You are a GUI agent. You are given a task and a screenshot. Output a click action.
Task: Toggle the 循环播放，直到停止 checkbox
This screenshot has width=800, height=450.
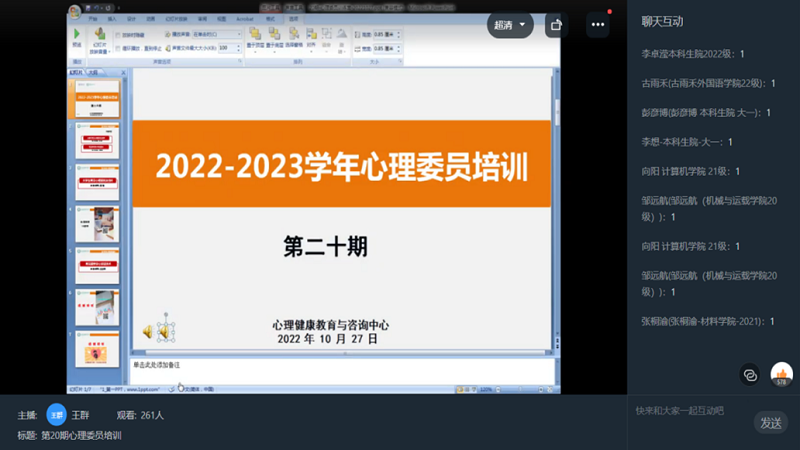point(118,48)
